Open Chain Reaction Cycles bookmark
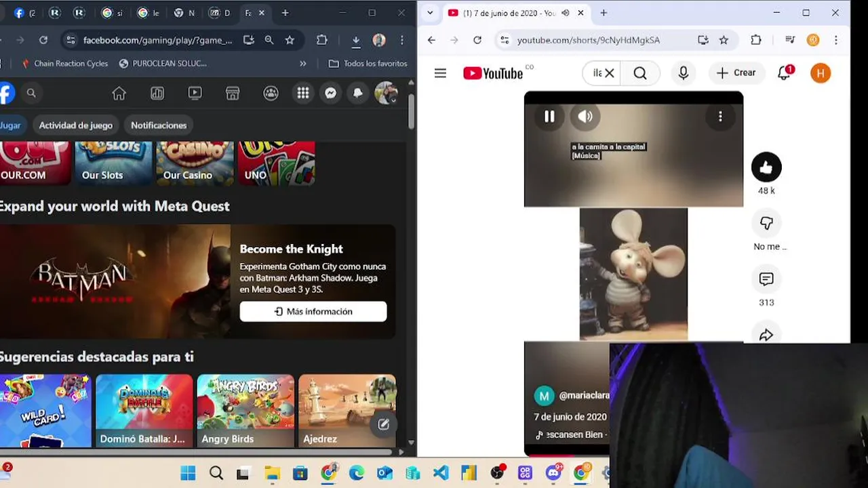Viewport: 868px width, 488px height. point(64,63)
